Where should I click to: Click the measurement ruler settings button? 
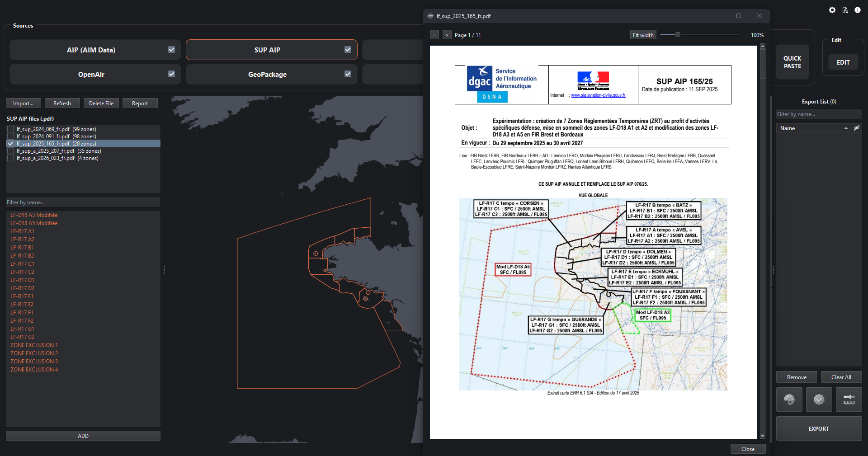pyautogui.click(x=849, y=400)
